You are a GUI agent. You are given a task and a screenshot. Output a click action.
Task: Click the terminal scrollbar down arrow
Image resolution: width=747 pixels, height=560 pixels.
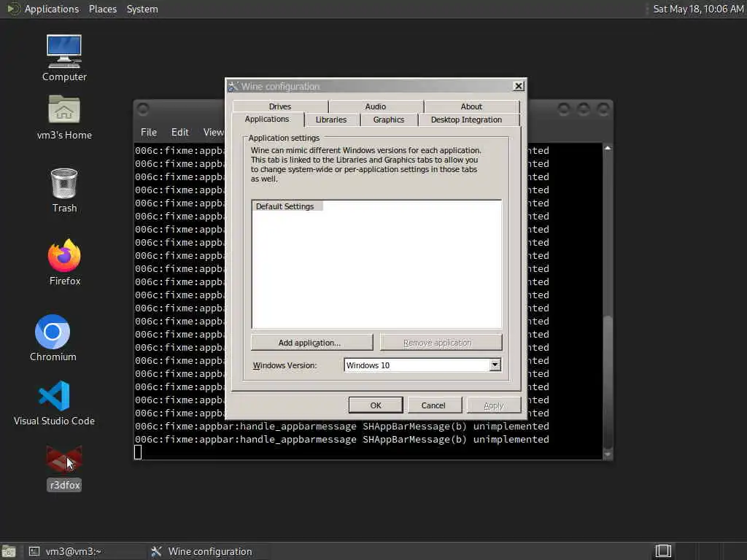608,455
